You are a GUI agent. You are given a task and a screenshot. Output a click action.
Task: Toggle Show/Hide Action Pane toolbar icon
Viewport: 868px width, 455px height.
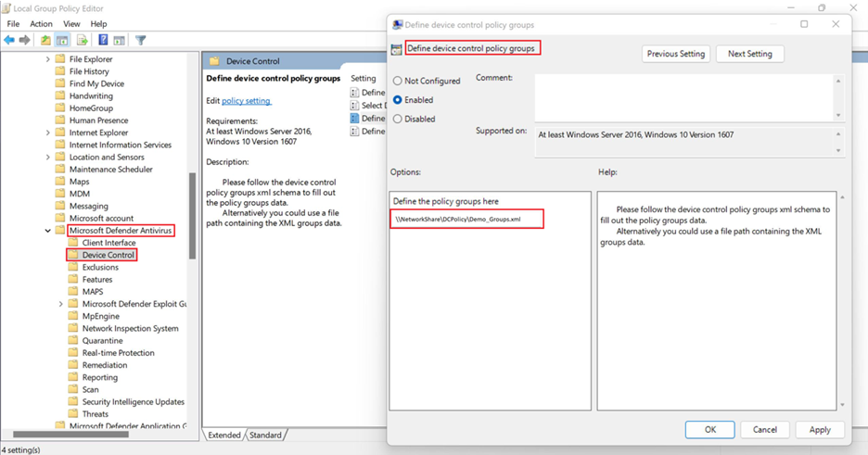pos(119,40)
